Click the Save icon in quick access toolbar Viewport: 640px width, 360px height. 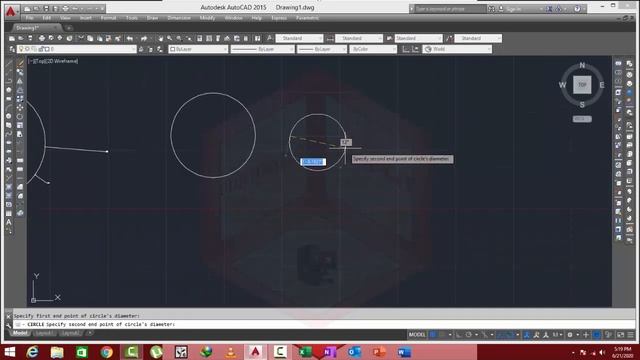point(46,9)
